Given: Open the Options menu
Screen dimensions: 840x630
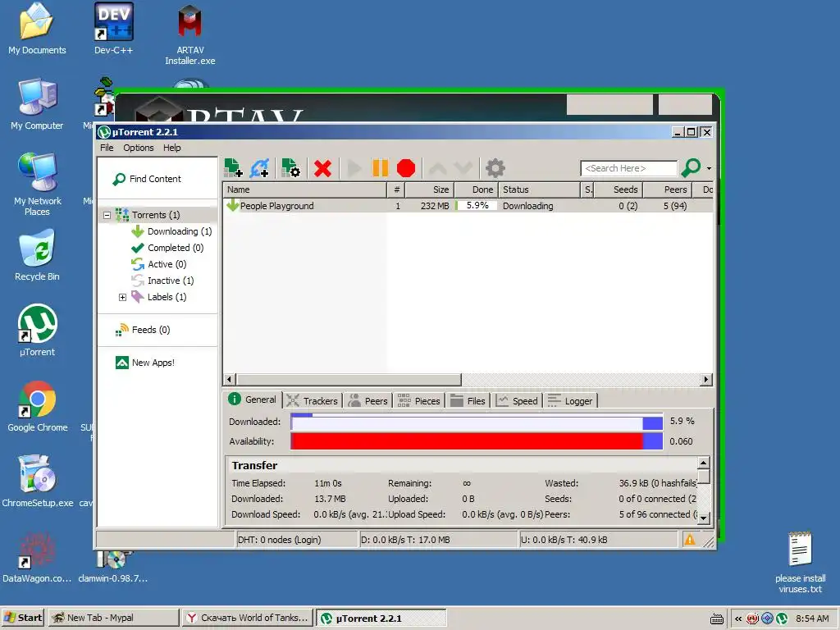Looking at the screenshot, I should point(138,148).
